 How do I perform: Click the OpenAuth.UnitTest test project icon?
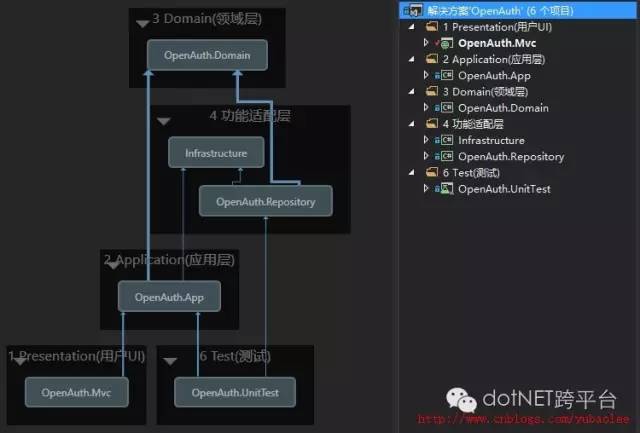447,189
